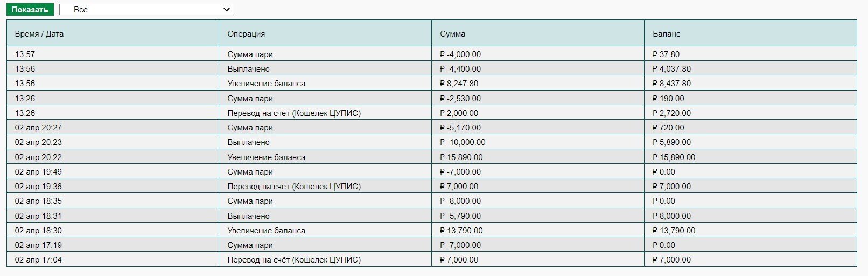Select the Выплачено entry at 02 апр 18:31
This screenshot has height=276, width=868.
tap(248, 216)
